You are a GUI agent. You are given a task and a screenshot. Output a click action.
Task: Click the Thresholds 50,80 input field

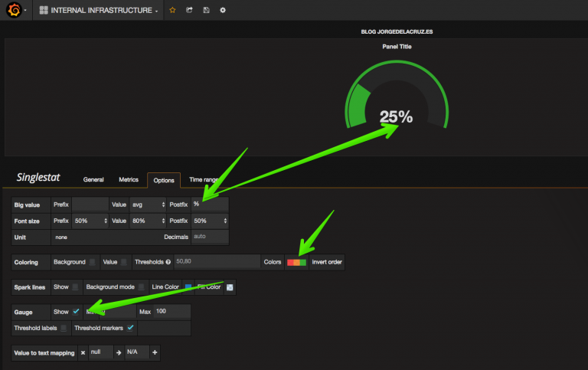click(x=217, y=261)
